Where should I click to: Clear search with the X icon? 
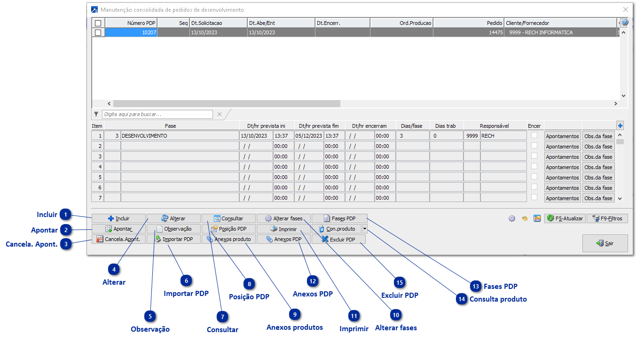(219, 114)
